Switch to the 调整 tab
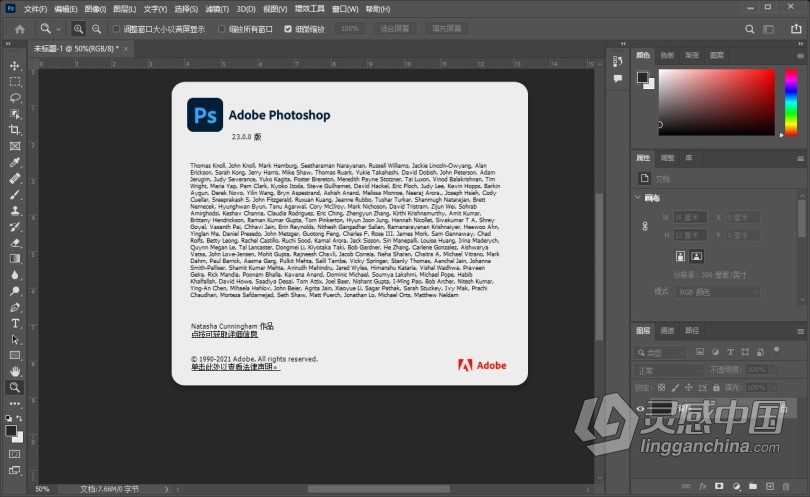810x497 pixels. (667, 158)
